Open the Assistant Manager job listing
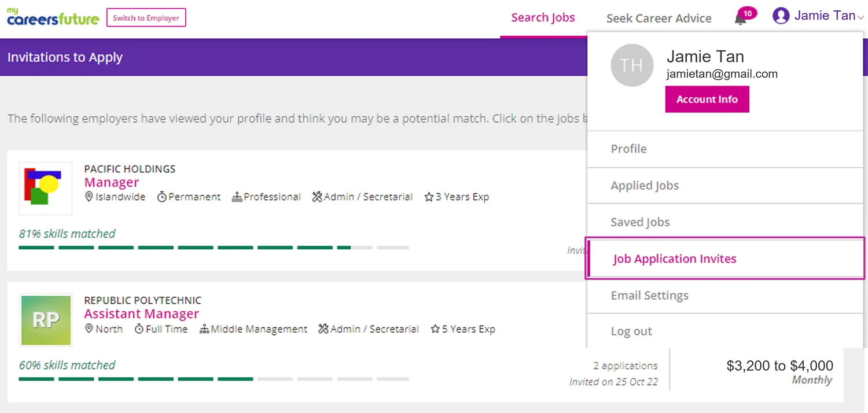 click(141, 313)
